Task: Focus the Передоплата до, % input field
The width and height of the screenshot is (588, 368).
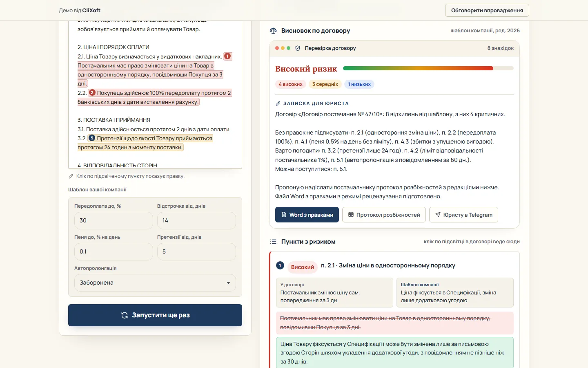Action: coord(114,220)
